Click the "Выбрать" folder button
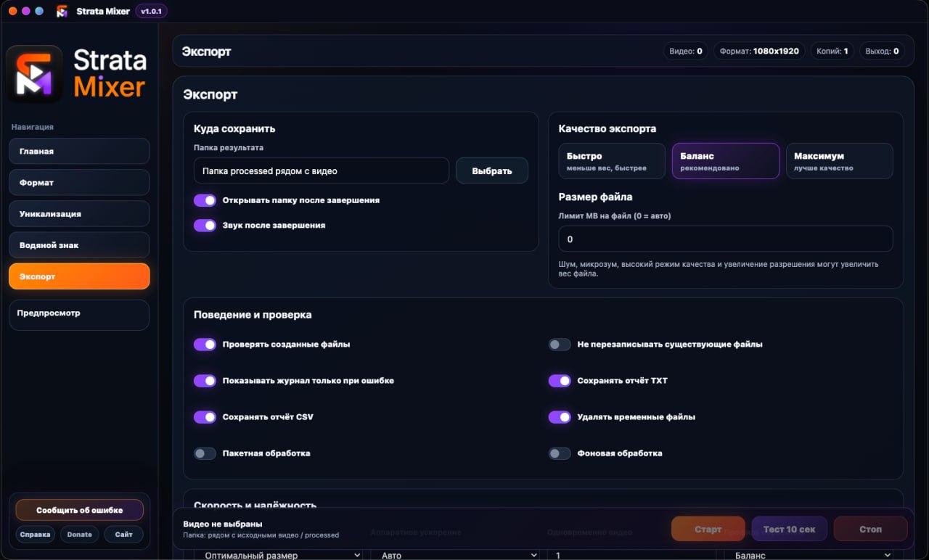 coord(492,171)
